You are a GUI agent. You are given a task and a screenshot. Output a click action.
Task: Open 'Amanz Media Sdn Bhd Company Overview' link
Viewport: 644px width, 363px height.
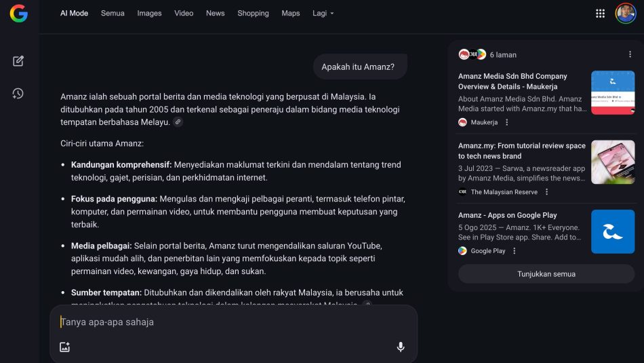[512, 81]
